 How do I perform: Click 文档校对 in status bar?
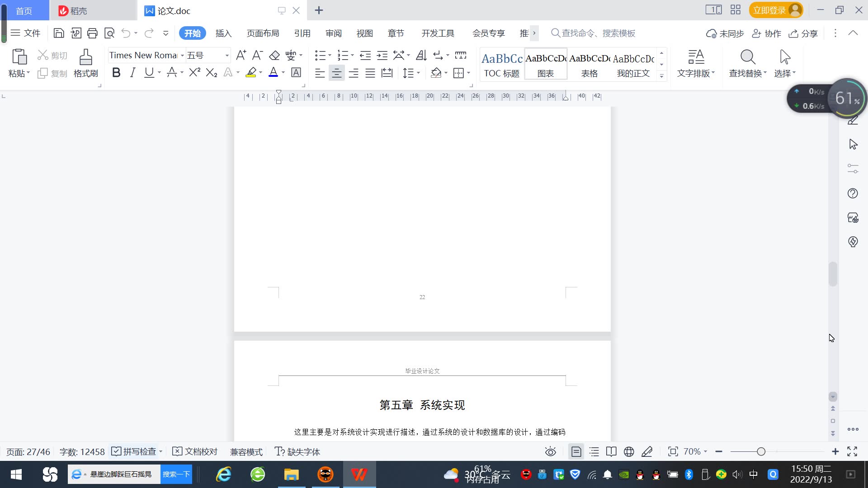(195, 451)
